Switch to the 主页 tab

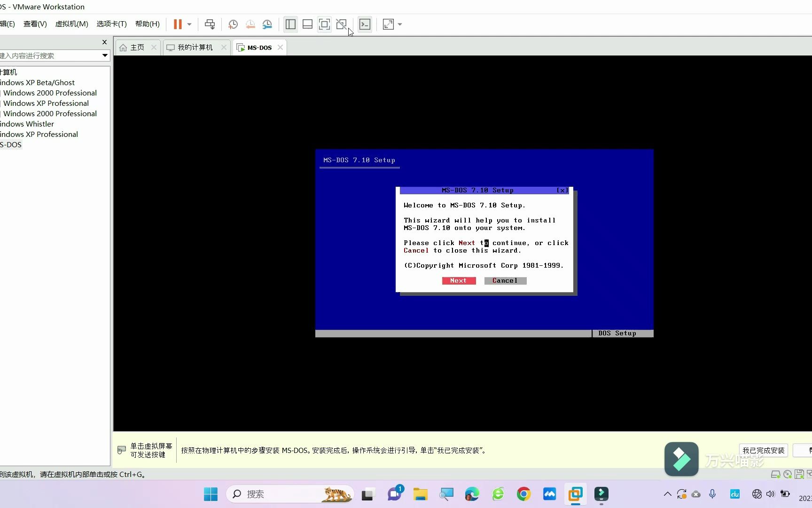(x=136, y=47)
